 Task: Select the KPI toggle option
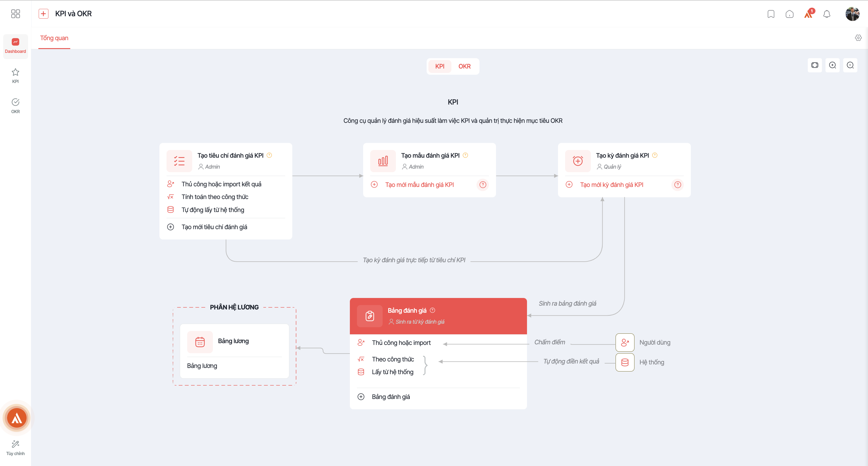[x=439, y=66]
